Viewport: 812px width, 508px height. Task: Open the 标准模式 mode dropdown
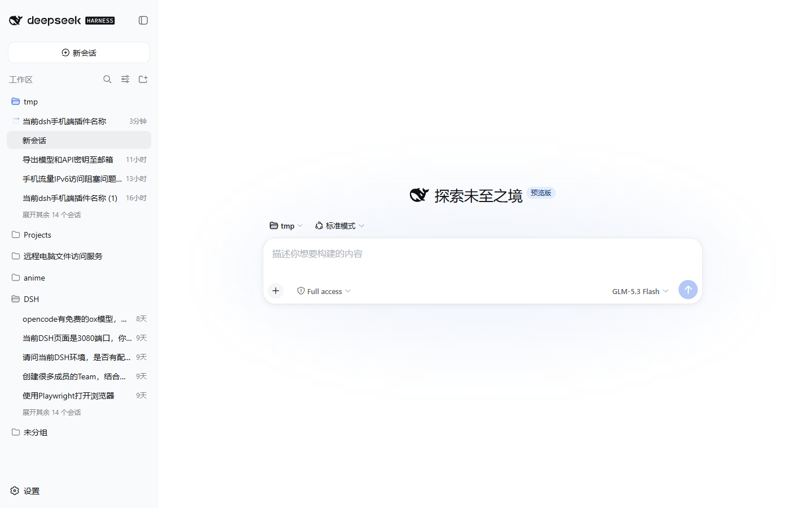(x=339, y=226)
